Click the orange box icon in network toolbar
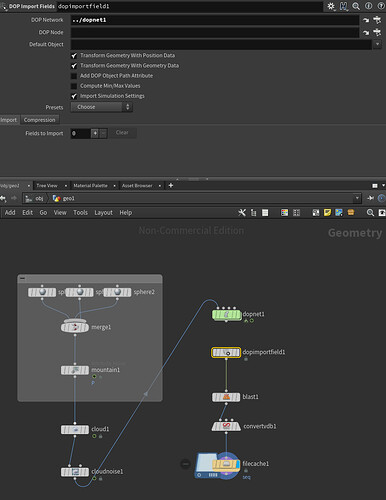Viewport: 386px width, 500px height. click(x=351, y=212)
